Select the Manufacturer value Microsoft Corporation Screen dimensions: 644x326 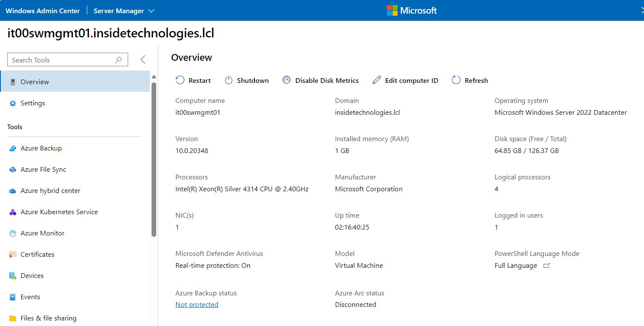[x=369, y=189]
